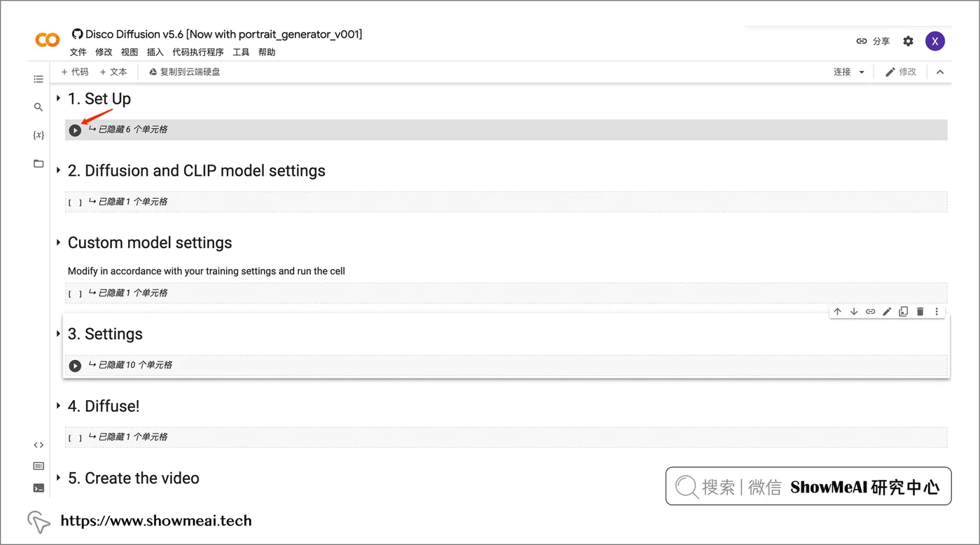Open the 代码执行程序 runtime menu
Image resolution: width=980 pixels, height=545 pixels.
(x=198, y=53)
